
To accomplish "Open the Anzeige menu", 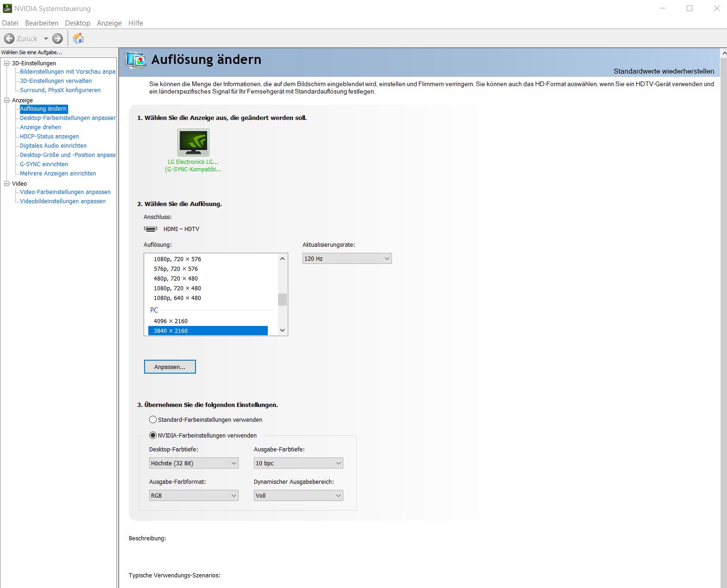I will [109, 23].
